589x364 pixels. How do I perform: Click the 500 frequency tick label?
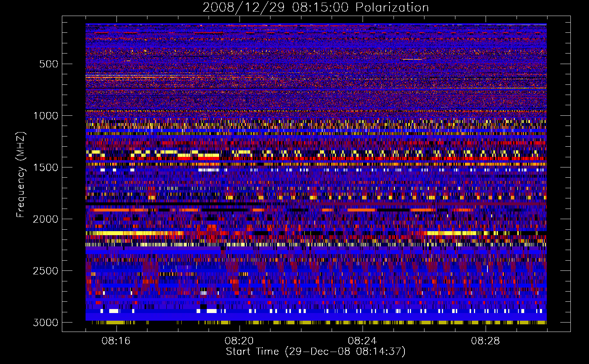point(49,64)
